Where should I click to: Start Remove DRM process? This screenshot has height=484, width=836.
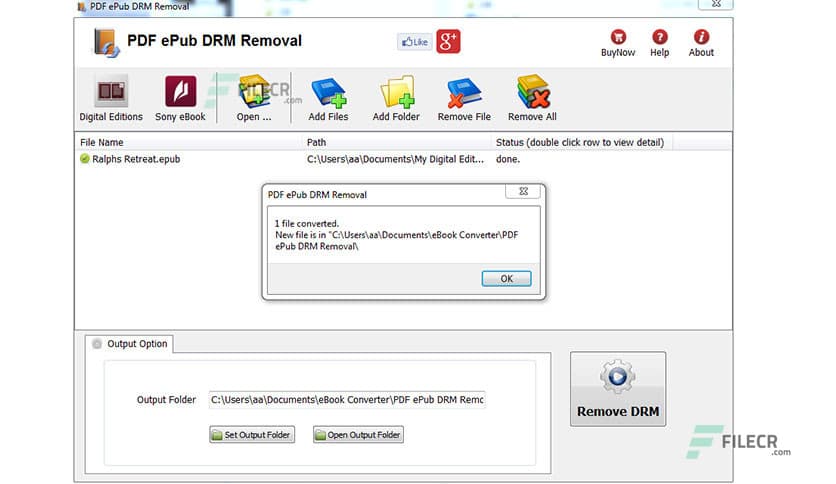pos(618,389)
